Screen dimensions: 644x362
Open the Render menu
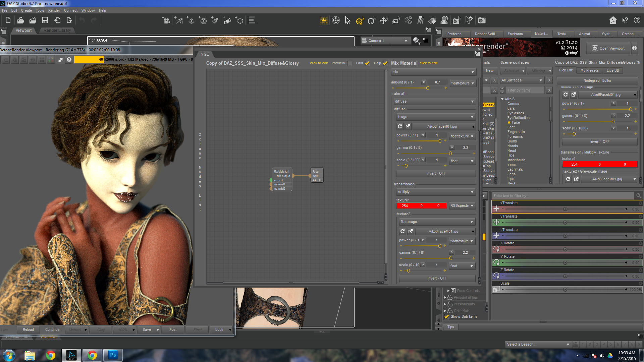pyautogui.click(x=54, y=10)
